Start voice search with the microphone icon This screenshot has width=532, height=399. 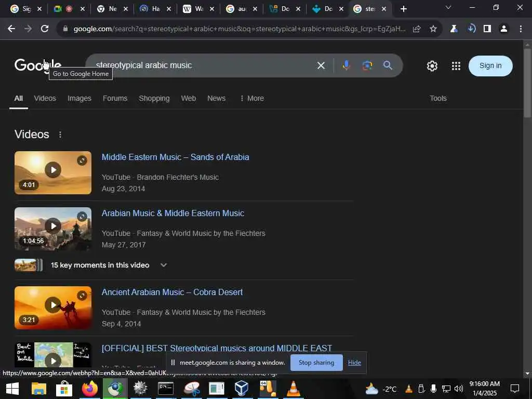tap(346, 65)
